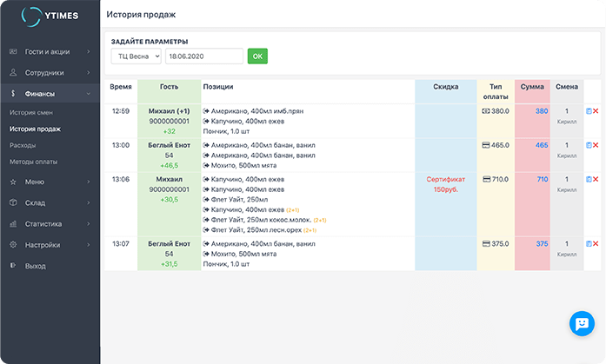
Task: Click the gear icon beside Настройки
Action: point(13,245)
